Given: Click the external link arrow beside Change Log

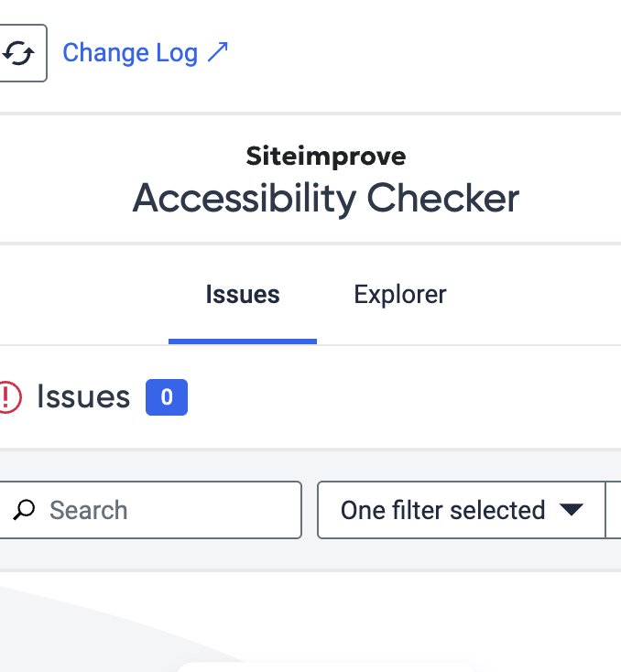Looking at the screenshot, I should 218,52.
